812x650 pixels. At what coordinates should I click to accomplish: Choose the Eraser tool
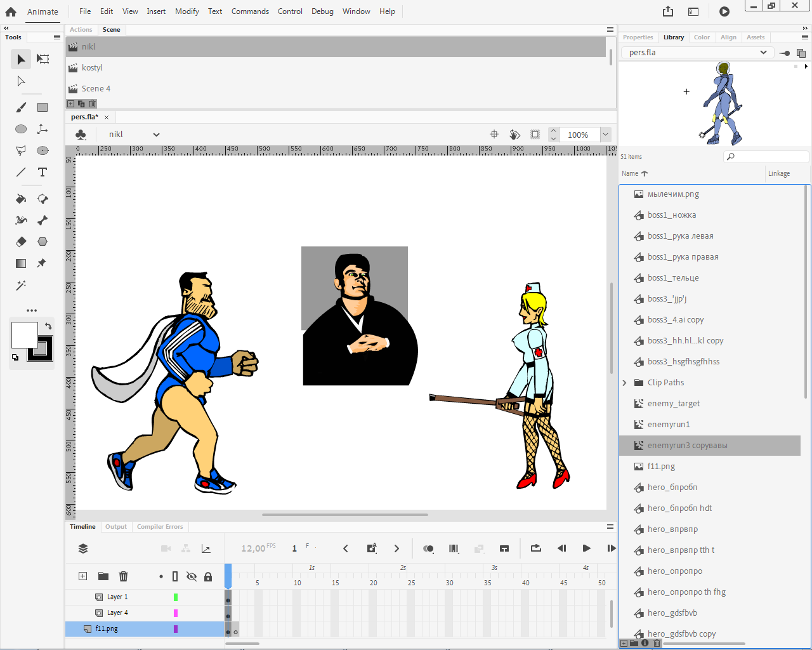[21, 242]
